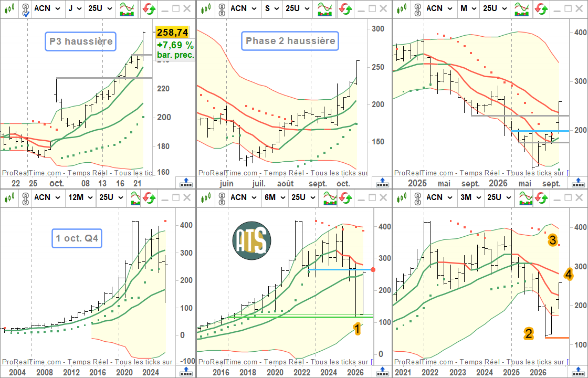
Task: Open chart style icon in the S panel
Action: click(x=206, y=8)
